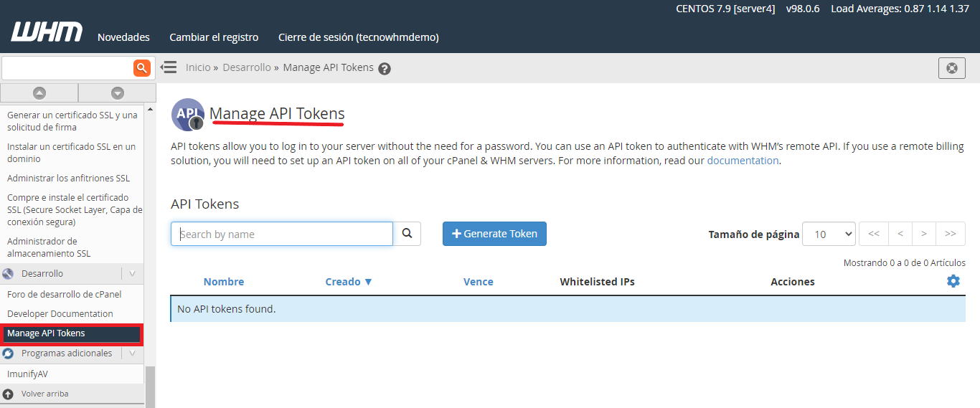Sort tokens by Creado column
The width and height of the screenshot is (980, 408).
(x=349, y=282)
